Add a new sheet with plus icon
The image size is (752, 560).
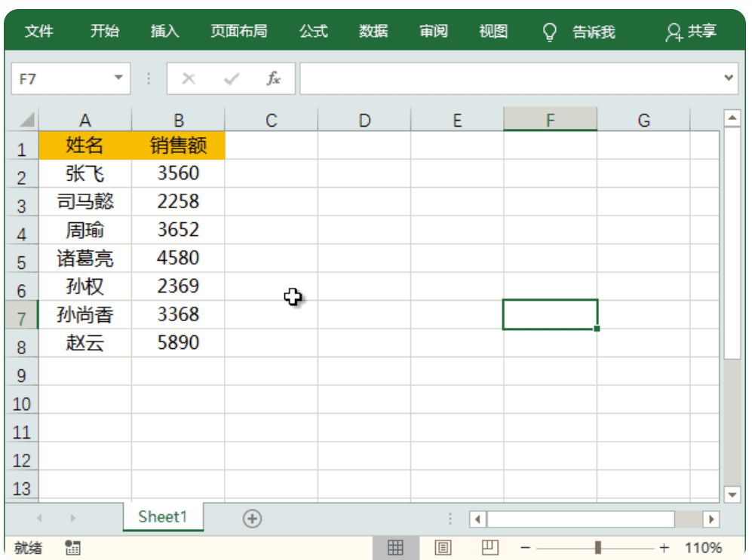tap(252, 519)
